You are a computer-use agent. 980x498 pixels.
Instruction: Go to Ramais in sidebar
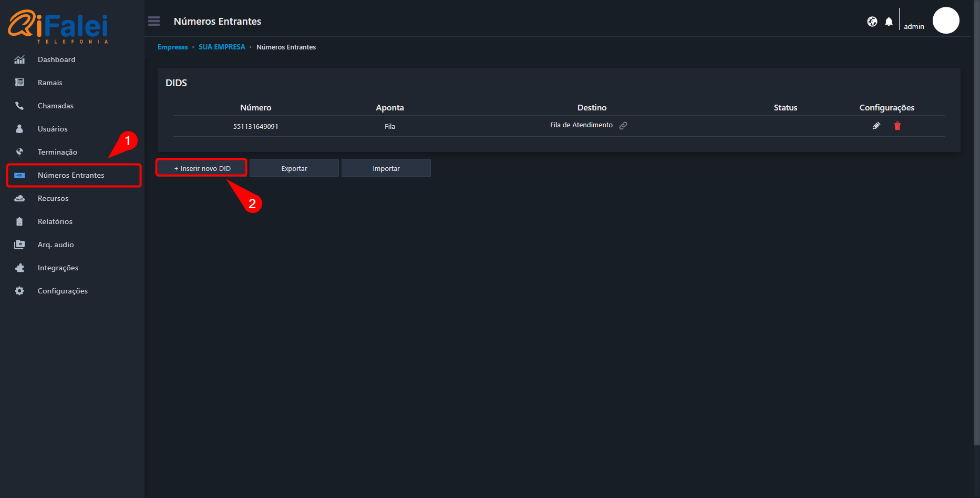pos(50,83)
